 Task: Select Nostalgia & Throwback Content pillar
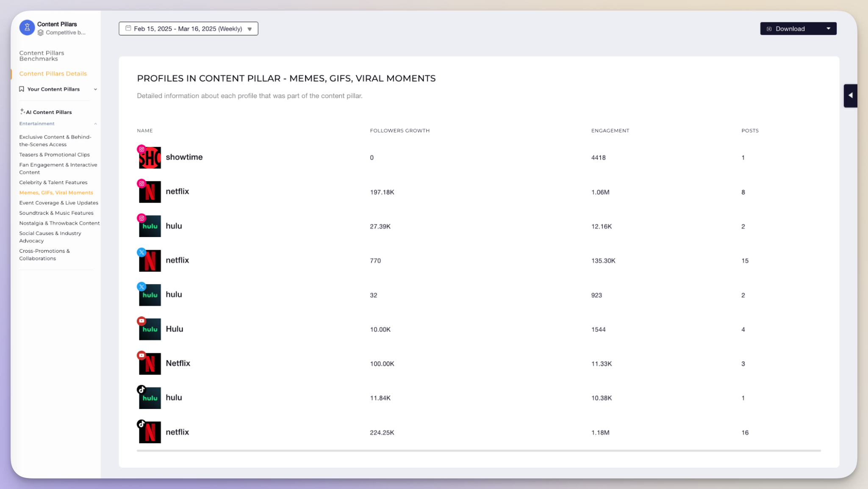pyautogui.click(x=59, y=223)
